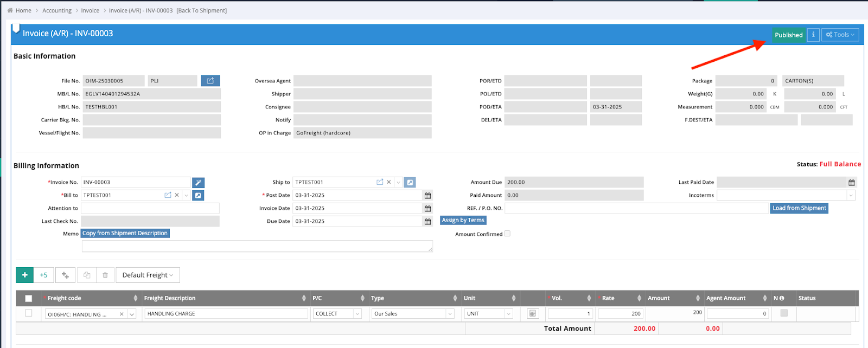868x348 pixels.
Task: Click the open-link icon beside File No.
Action: [x=210, y=81]
